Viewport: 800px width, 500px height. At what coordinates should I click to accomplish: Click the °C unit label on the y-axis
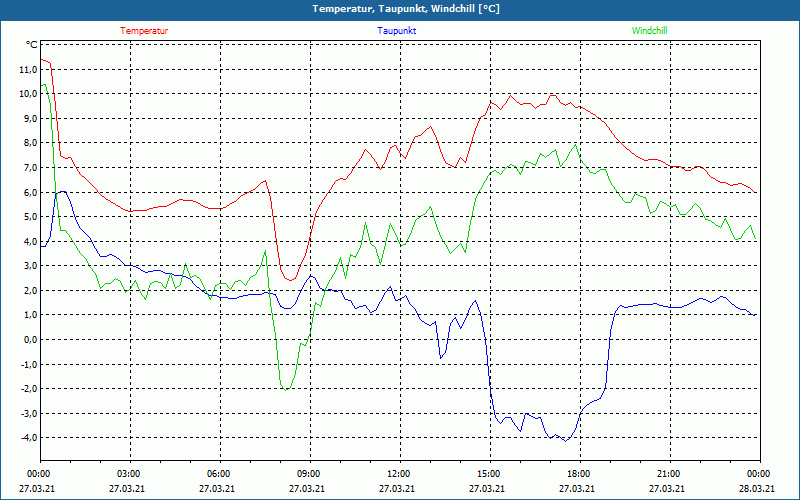pyautogui.click(x=32, y=45)
